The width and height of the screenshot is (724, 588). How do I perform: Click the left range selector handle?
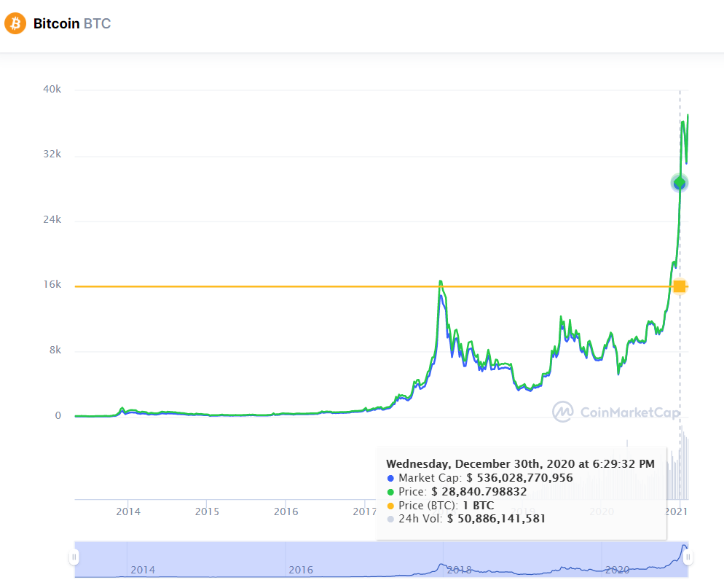point(74,557)
